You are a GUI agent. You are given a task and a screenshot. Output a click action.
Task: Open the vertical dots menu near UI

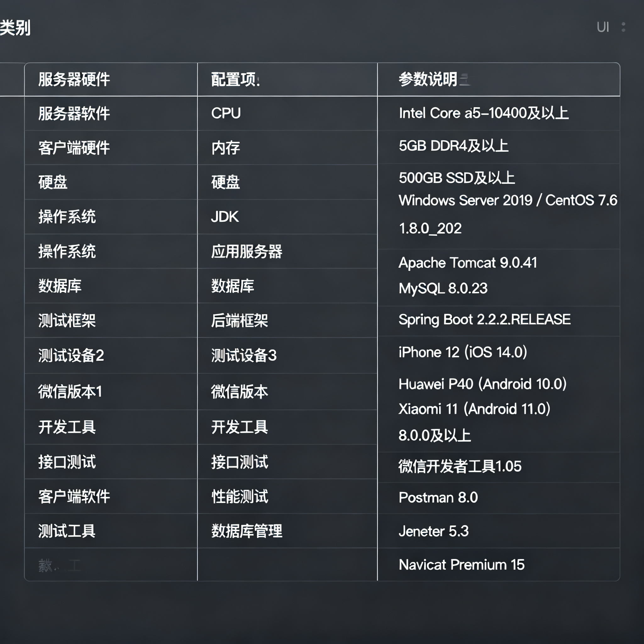click(623, 27)
